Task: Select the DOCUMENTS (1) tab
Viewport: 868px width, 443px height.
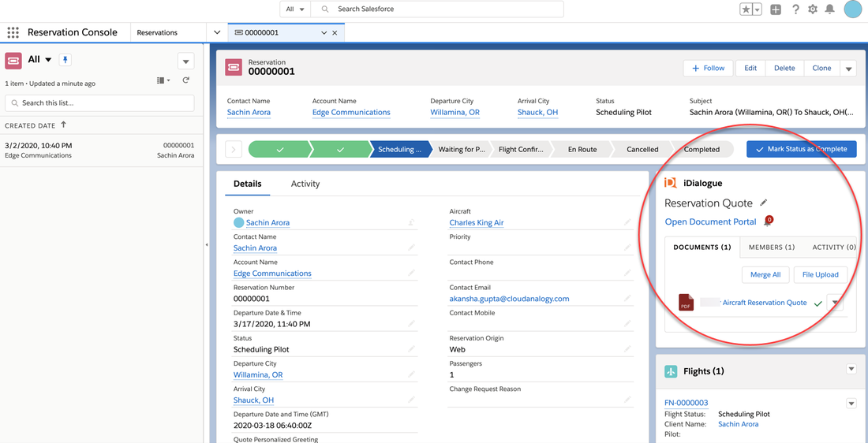Action: coord(702,248)
